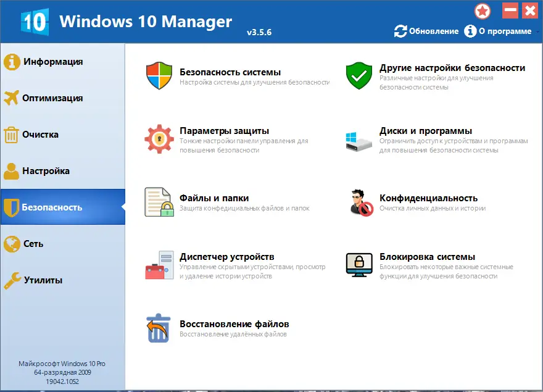Open Параметры защиты tool title

(224, 131)
